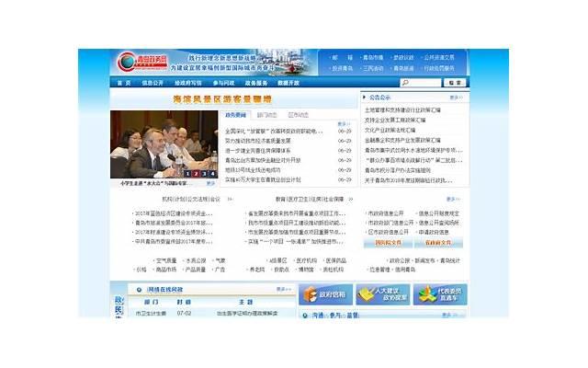Click the 海滨风景区游客量骤增 headline
The width and height of the screenshot is (588, 368).
click(222, 99)
